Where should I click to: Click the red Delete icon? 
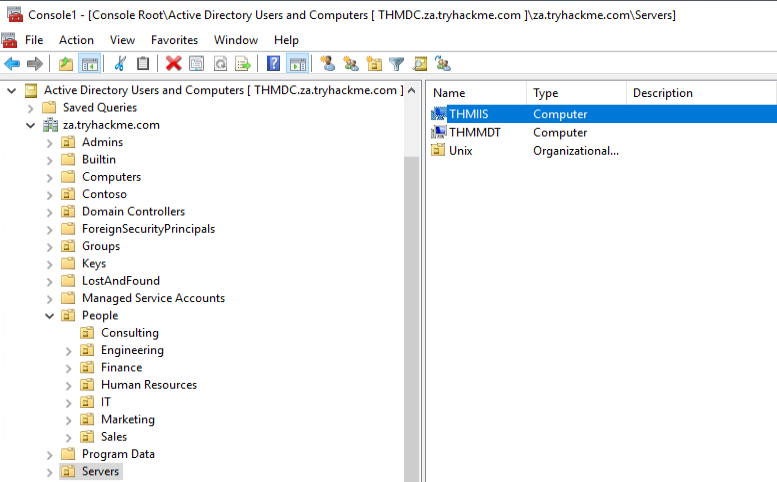point(173,64)
